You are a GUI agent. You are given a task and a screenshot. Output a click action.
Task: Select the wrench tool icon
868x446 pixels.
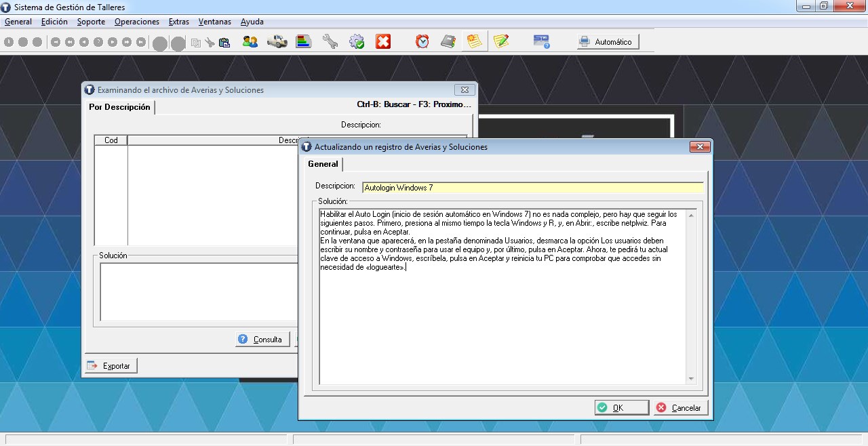[330, 42]
